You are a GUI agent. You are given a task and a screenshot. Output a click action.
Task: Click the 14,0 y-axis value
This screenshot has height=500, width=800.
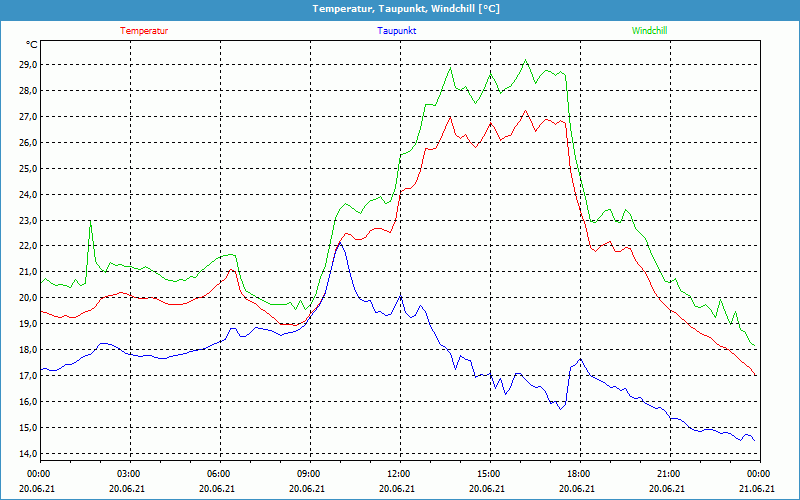[x=29, y=454]
